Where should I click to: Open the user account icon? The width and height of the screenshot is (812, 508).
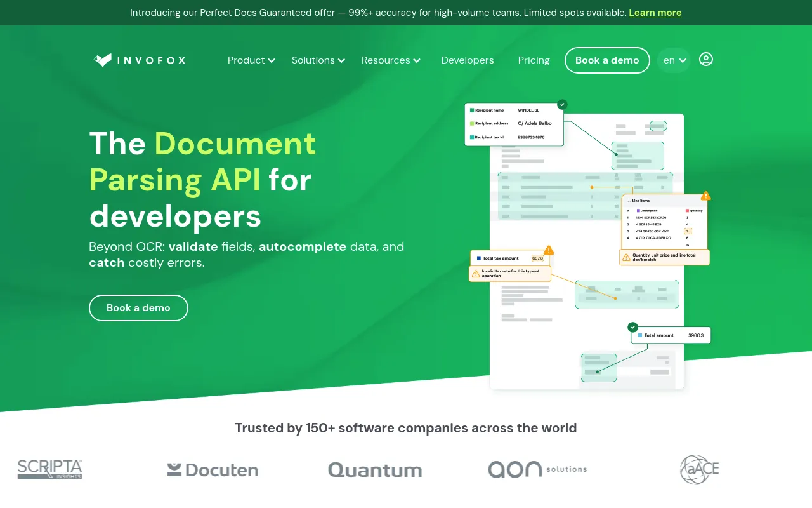coord(706,59)
